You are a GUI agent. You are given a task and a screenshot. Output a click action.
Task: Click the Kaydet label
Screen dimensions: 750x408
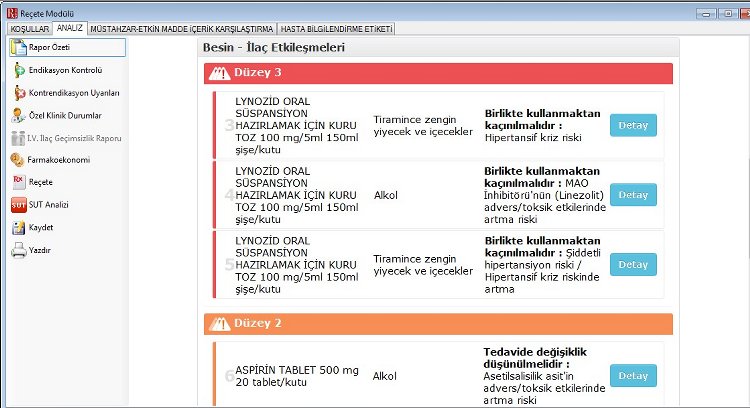point(41,227)
